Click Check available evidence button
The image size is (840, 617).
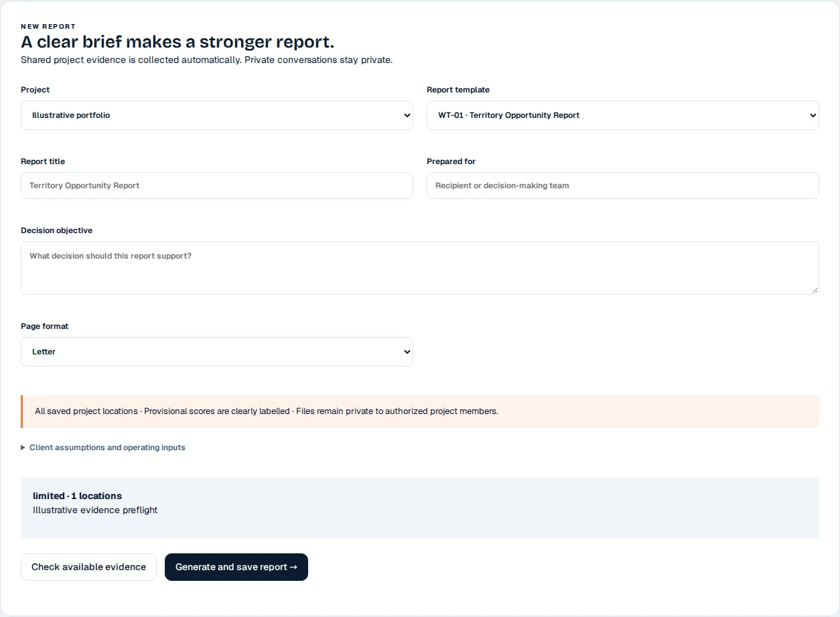click(88, 567)
